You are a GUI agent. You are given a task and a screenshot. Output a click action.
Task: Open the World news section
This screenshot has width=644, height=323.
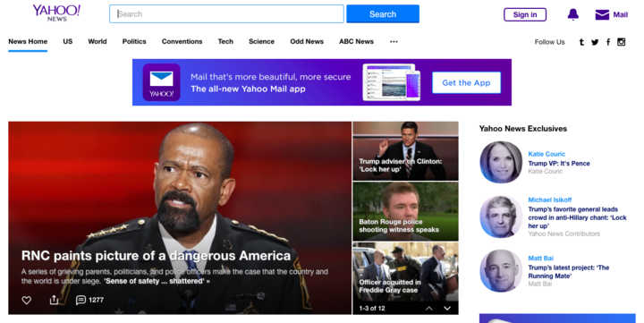click(97, 41)
